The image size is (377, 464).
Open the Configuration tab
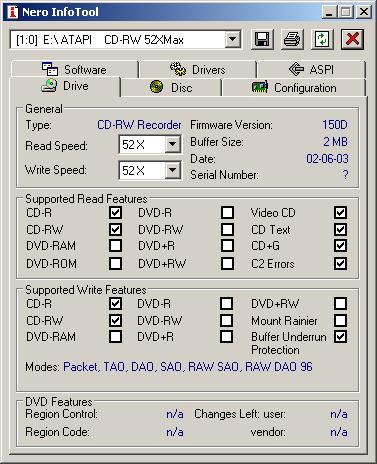(294, 88)
